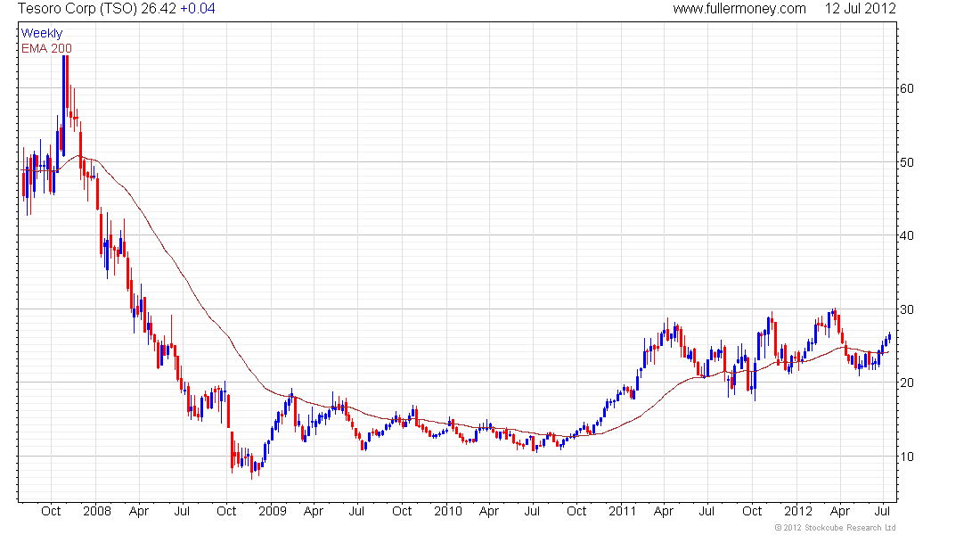Click the 'Weekly' legend label
Viewport: 980px width, 535px height.
(42, 33)
